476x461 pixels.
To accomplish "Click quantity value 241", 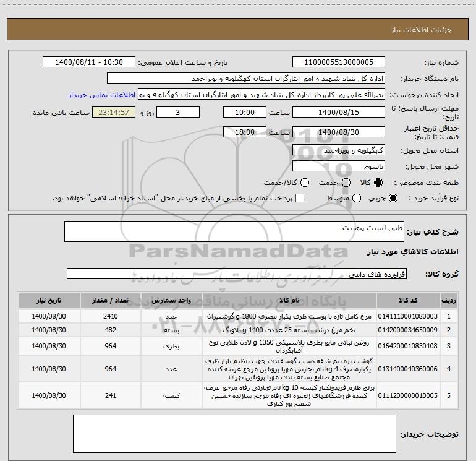I will (111, 395).
